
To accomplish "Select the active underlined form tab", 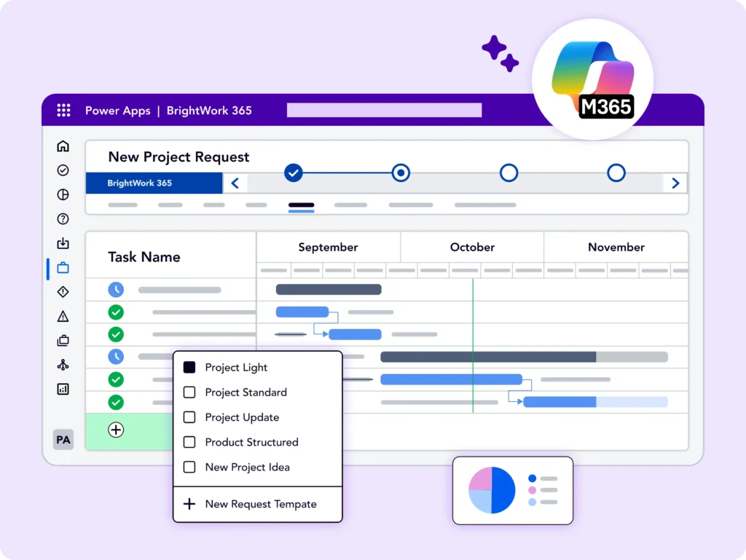I will [301, 206].
